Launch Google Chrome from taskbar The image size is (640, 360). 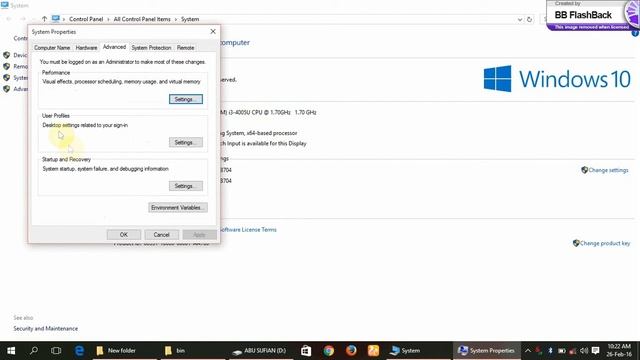coord(329,351)
